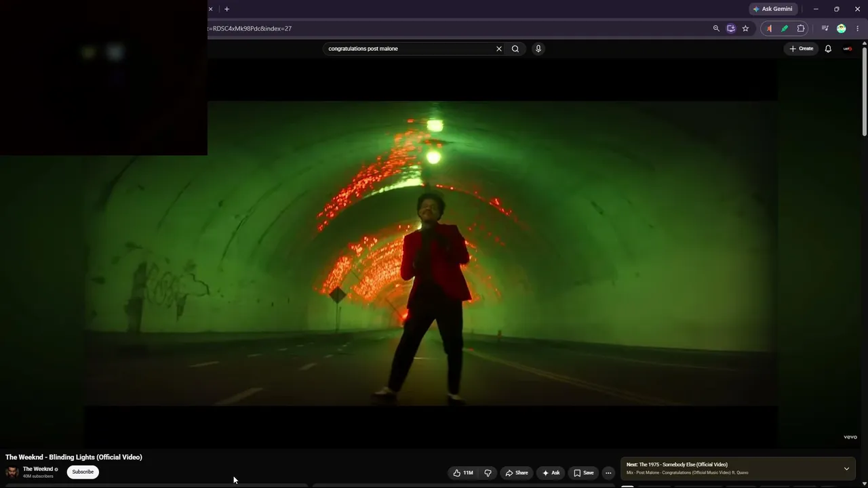
Task: Save the video to a playlist
Action: 583,473
